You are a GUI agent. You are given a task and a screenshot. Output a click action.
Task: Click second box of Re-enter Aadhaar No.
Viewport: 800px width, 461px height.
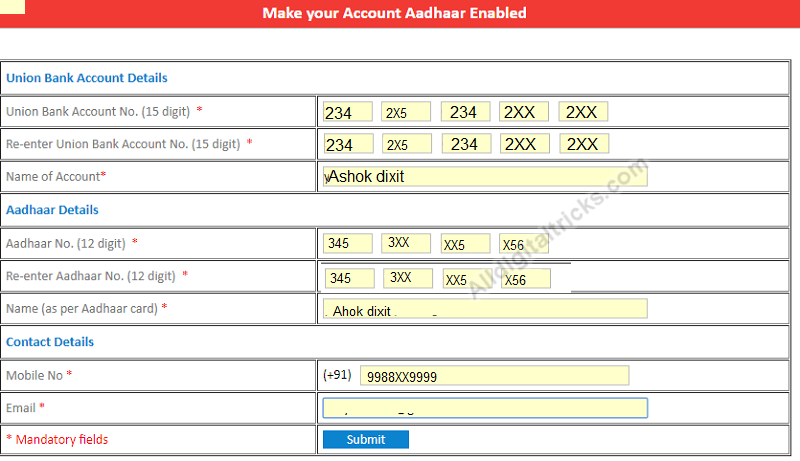[x=408, y=278]
